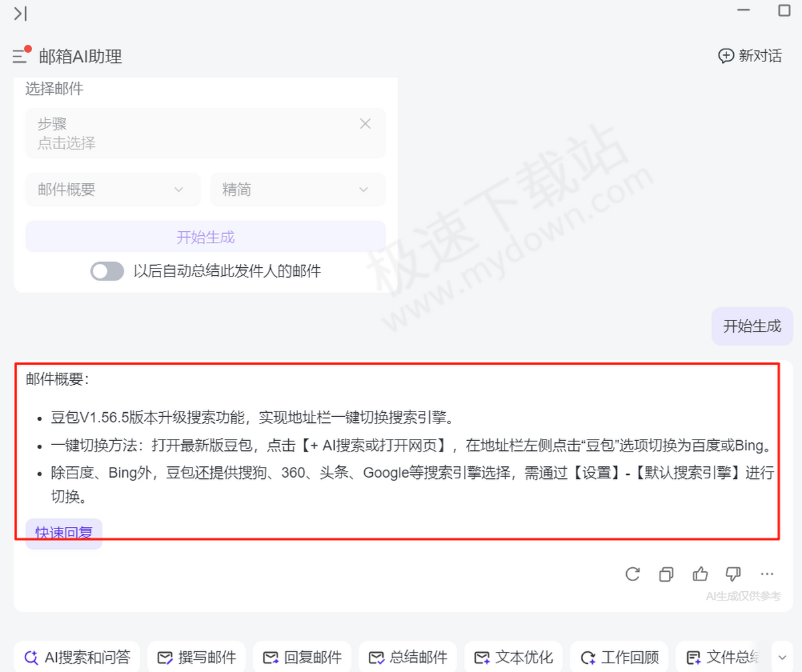This screenshot has width=802, height=672.
Task: Open the hamburger menu with red dot
Action: 21,56
